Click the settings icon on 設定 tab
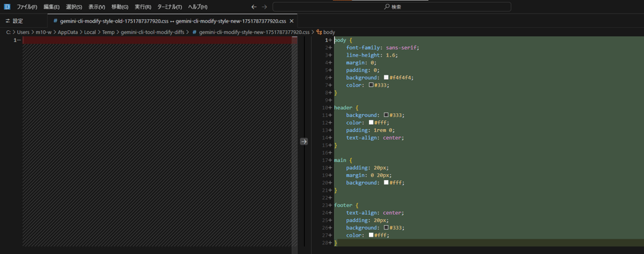The height and width of the screenshot is (254, 644). (7, 21)
